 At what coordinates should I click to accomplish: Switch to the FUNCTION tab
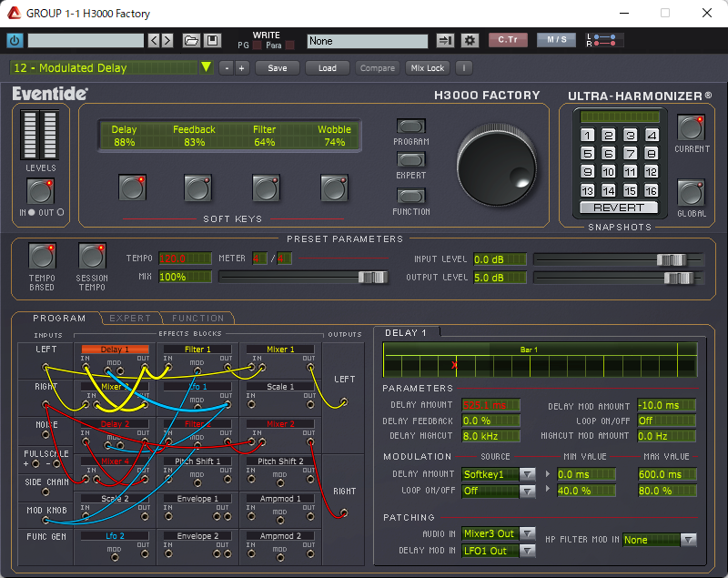pos(198,318)
